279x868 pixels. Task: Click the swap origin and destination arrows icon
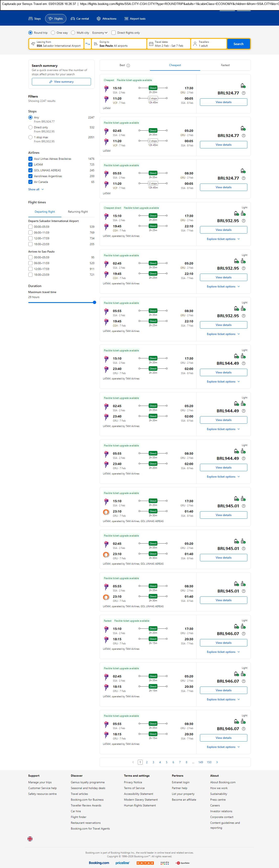point(88,44)
